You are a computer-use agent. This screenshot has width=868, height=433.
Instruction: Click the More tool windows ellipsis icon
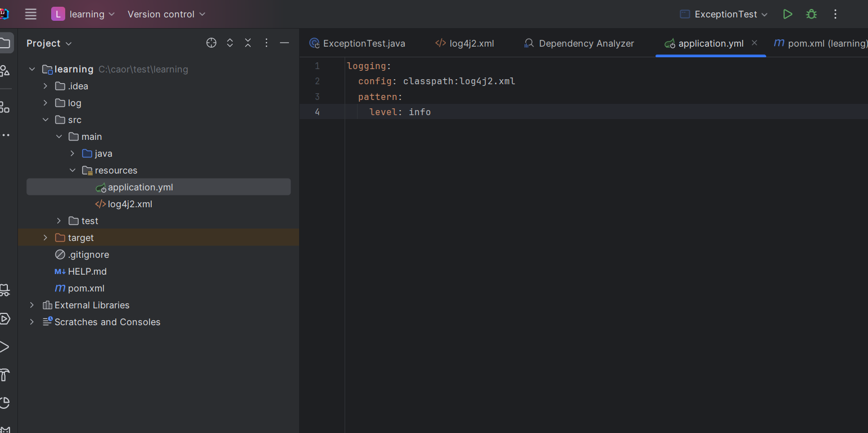[x=6, y=135]
